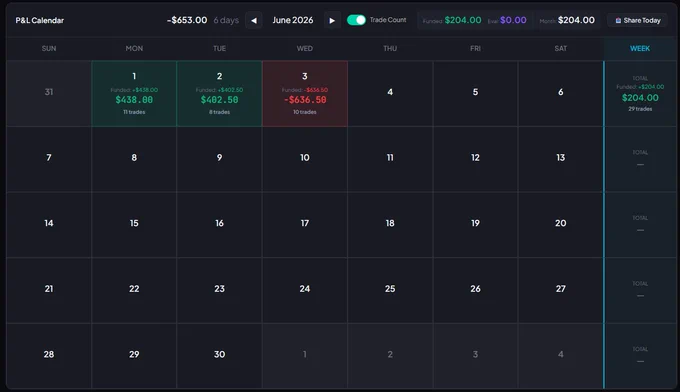Open June 3 cell with -$636.50 loss
This screenshot has width=680, height=392.
click(305, 94)
